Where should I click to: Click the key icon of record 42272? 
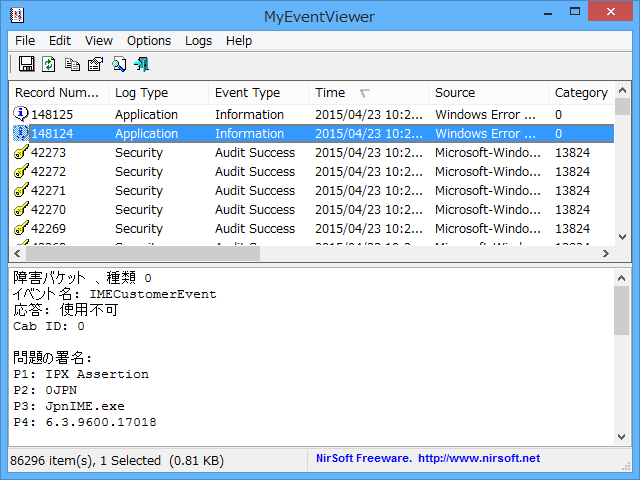click(21, 171)
